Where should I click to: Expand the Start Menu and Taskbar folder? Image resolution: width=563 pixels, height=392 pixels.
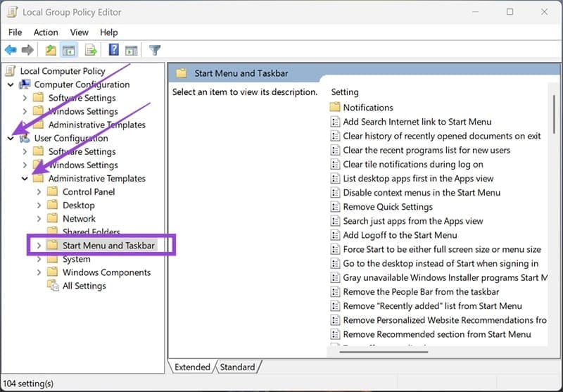(39, 246)
